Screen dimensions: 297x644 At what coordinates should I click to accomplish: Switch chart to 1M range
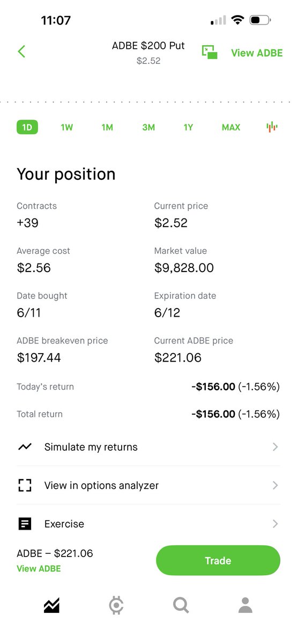107,127
